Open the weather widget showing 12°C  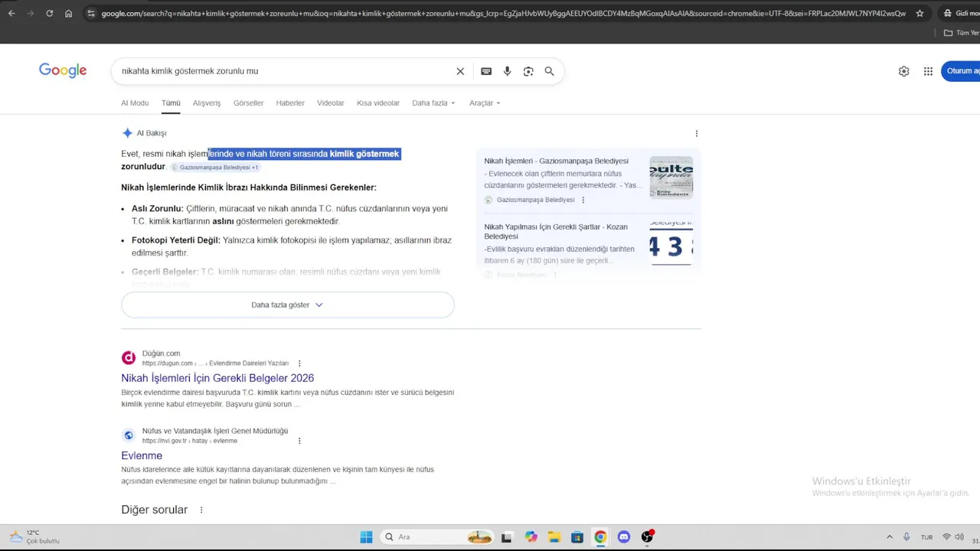(x=34, y=537)
